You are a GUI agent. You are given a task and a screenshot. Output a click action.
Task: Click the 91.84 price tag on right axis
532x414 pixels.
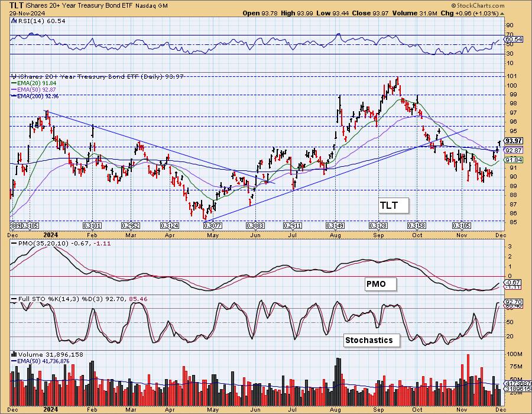coord(514,160)
